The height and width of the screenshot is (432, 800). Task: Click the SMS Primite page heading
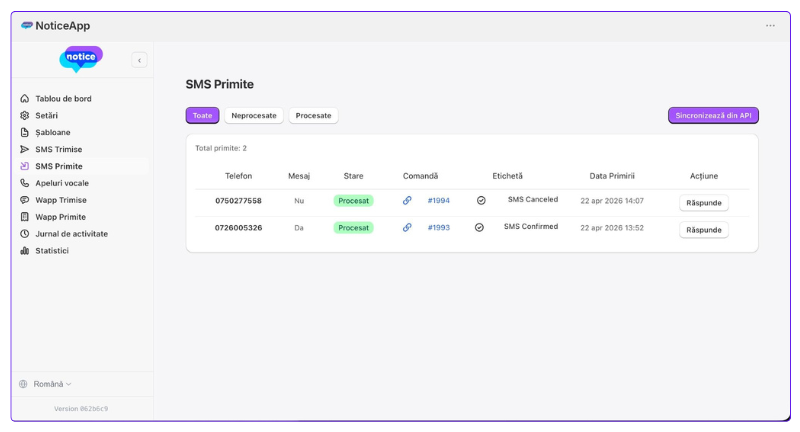[219, 84]
